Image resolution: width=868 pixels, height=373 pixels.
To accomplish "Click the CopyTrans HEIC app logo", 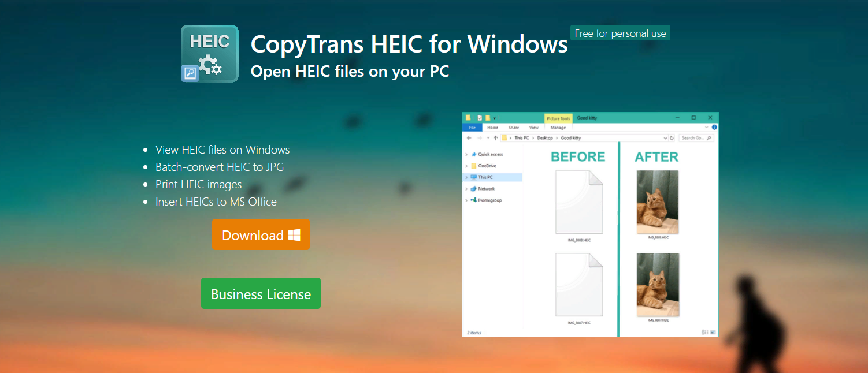I will (x=210, y=54).
